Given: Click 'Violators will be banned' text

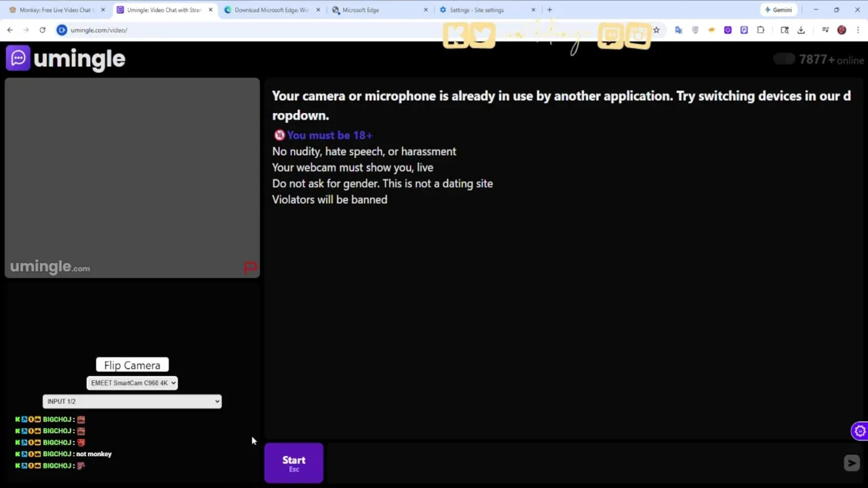Looking at the screenshot, I should [x=330, y=199].
